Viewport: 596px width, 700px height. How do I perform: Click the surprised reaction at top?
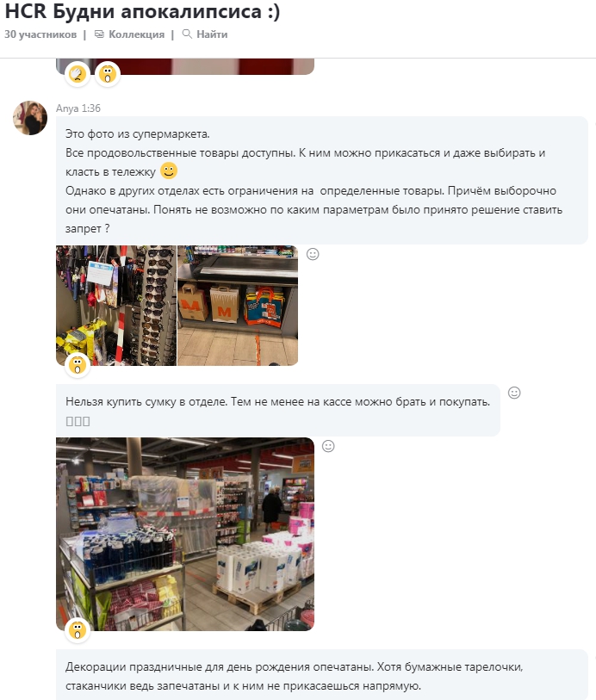(108, 74)
